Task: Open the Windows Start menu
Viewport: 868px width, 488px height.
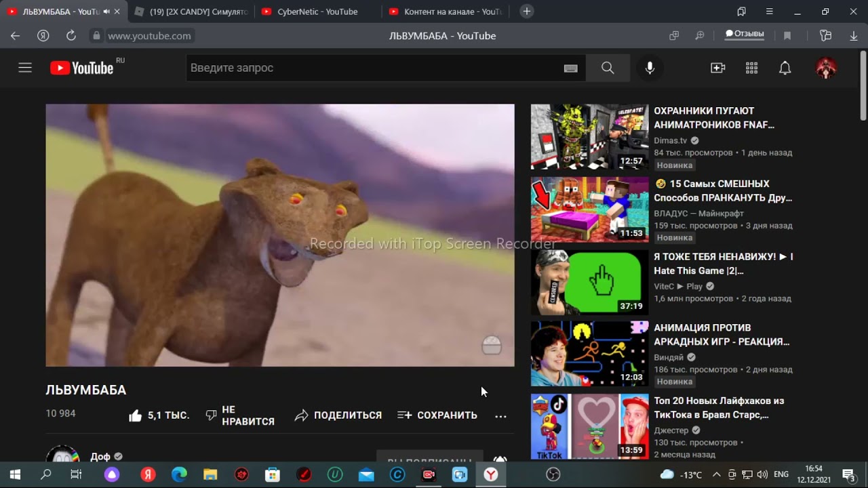Action: [x=15, y=474]
